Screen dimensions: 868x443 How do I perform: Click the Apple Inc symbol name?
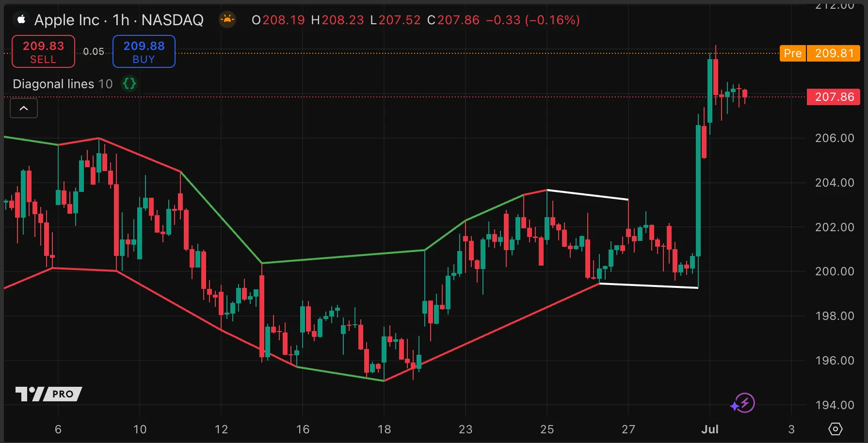click(x=66, y=20)
